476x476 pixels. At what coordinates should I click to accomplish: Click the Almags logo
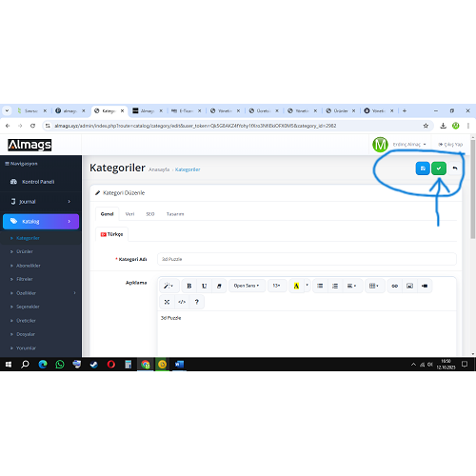30,145
